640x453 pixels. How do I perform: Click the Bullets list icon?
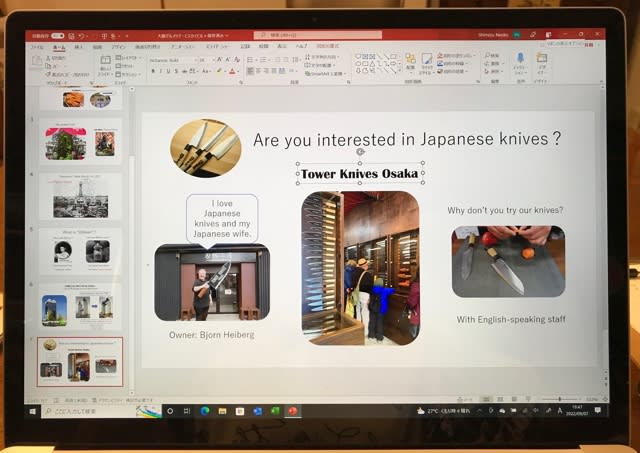coord(251,60)
